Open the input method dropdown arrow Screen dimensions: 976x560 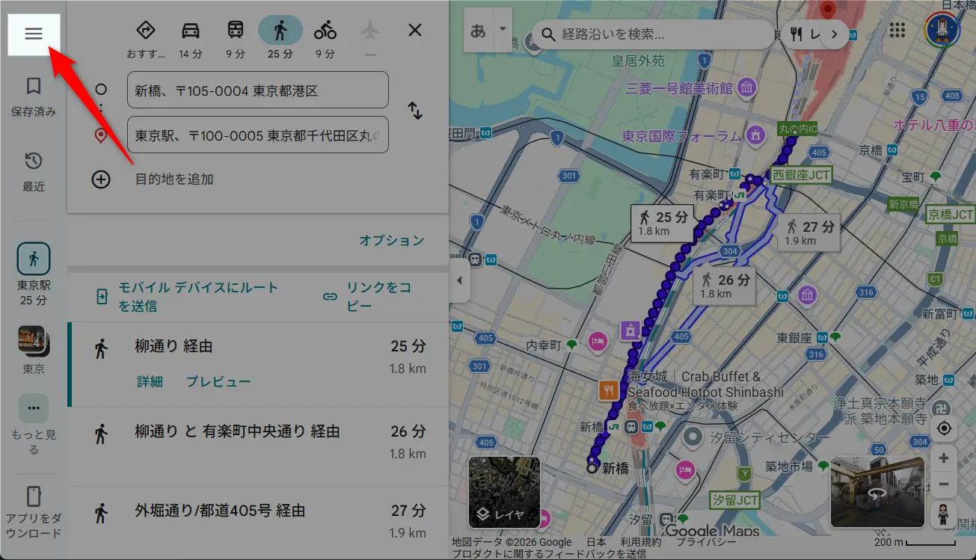coord(503,31)
